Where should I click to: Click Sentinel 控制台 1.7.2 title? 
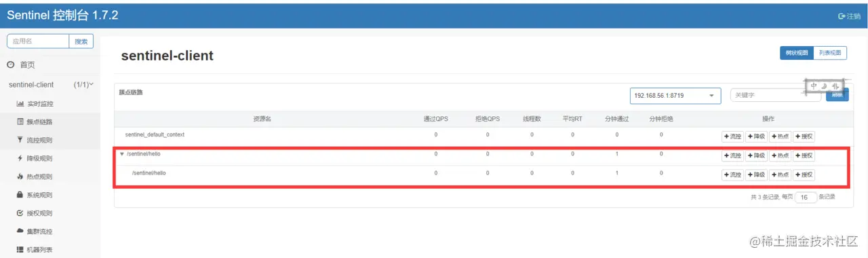click(x=62, y=16)
